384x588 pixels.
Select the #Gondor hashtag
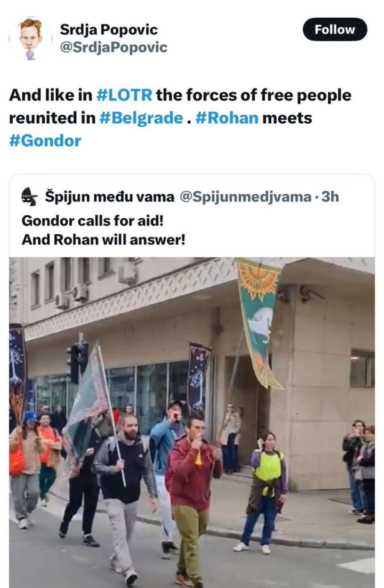point(45,141)
